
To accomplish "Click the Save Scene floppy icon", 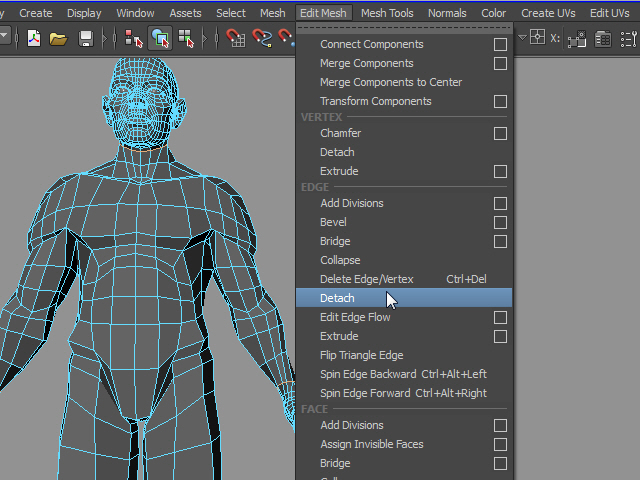I will 86,38.
